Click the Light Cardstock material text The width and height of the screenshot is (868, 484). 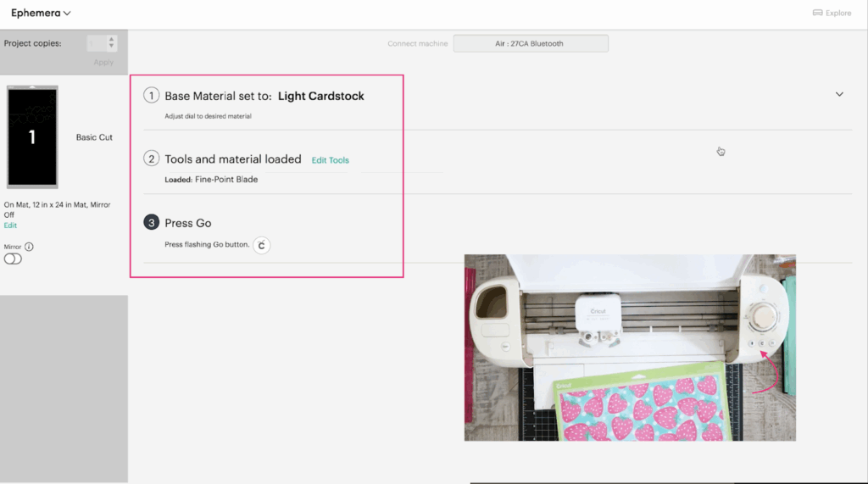[320, 96]
